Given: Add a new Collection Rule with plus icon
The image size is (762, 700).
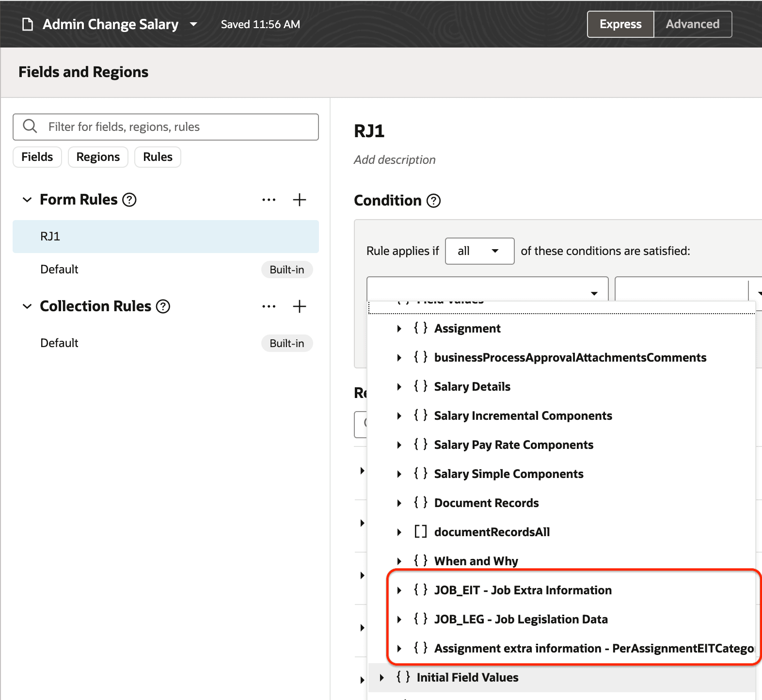Looking at the screenshot, I should 300,306.
